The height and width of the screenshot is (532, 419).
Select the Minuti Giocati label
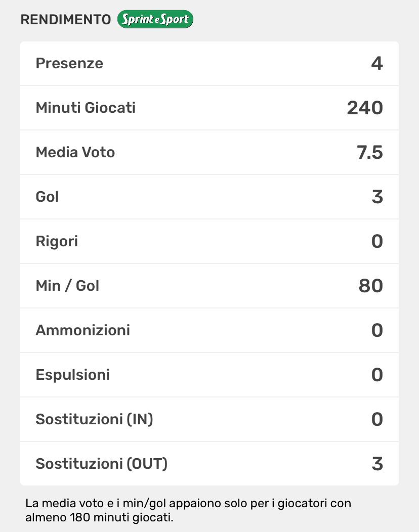coord(86,108)
